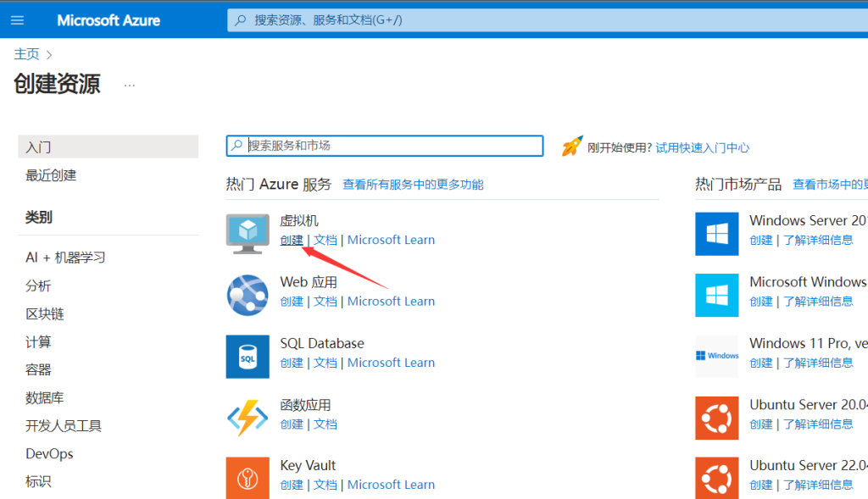Screen dimensions: 868x499
Task: Click the 函数应用 lightning bolt icon
Action: coord(248,417)
